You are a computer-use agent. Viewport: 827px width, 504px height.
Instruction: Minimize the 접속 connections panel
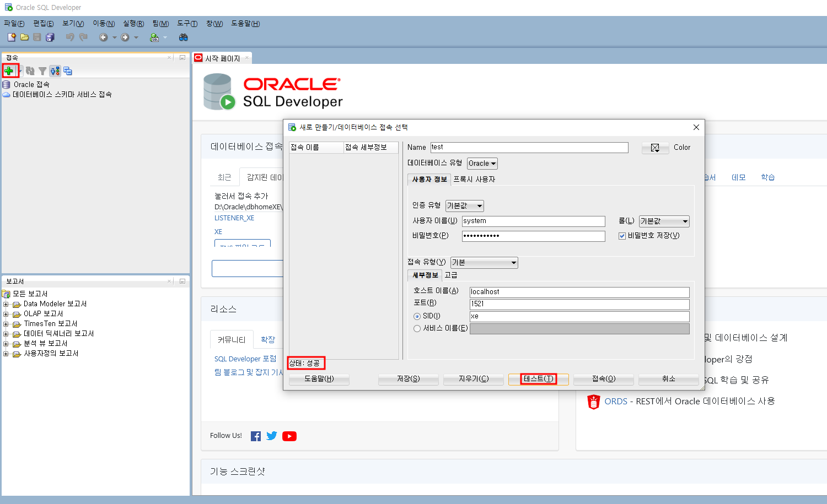182,57
